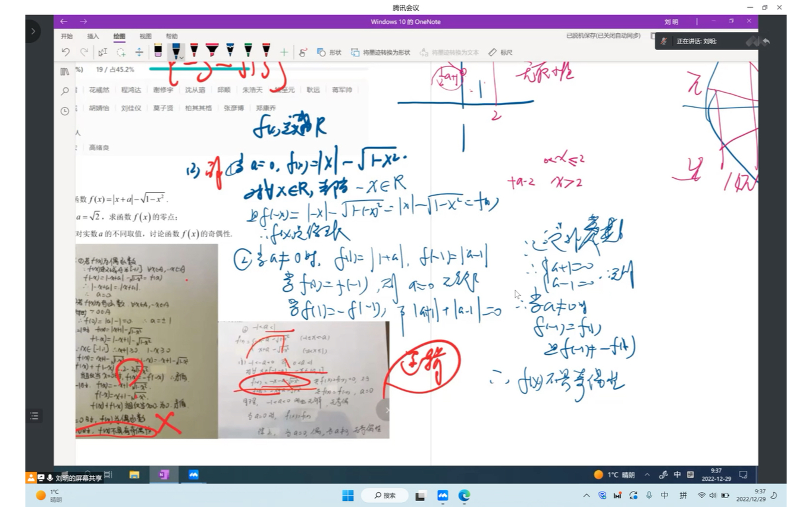The width and height of the screenshot is (812, 507).
Task: Open the left handwritten answer photo
Action: [x=146, y=341]
